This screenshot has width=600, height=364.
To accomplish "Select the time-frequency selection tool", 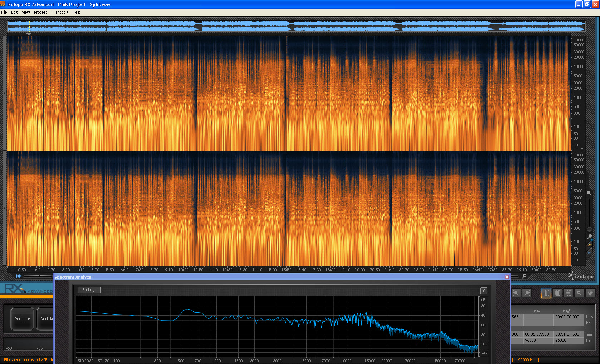I will tap(557, 293).
